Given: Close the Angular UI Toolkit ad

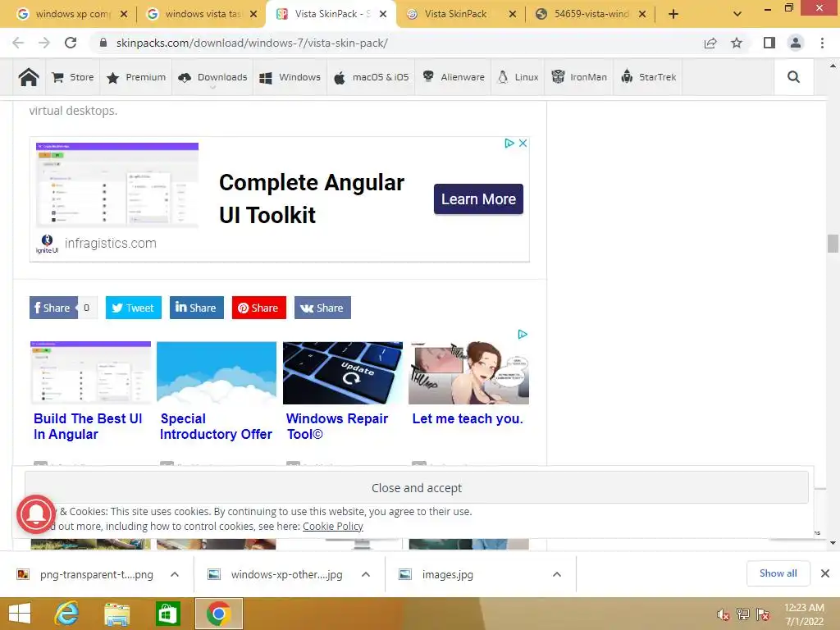Looking at the screenshot, I should tap(523, 143).
